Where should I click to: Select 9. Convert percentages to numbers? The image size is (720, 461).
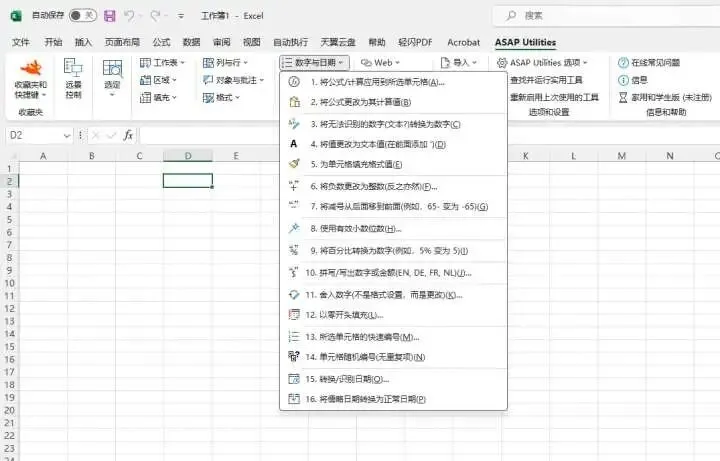[393, 251]
